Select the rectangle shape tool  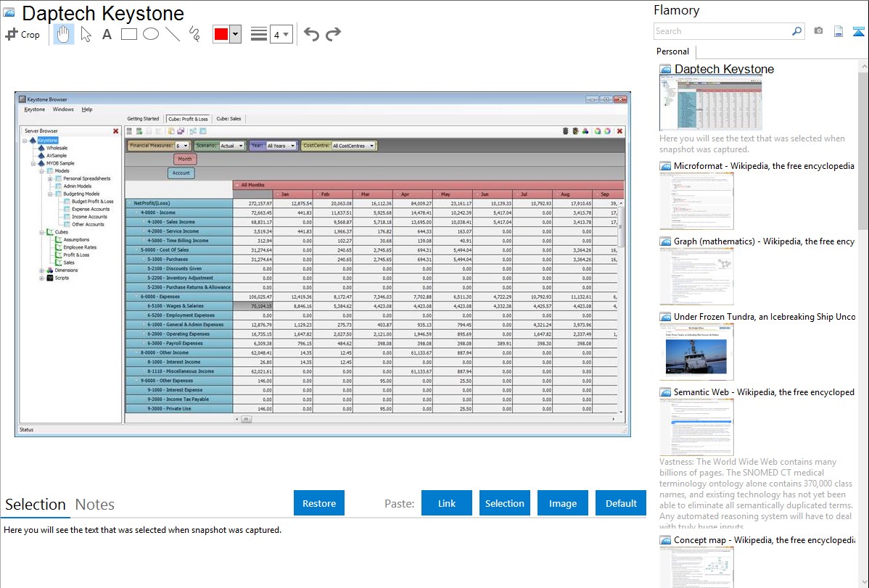(x=128, y=34)
